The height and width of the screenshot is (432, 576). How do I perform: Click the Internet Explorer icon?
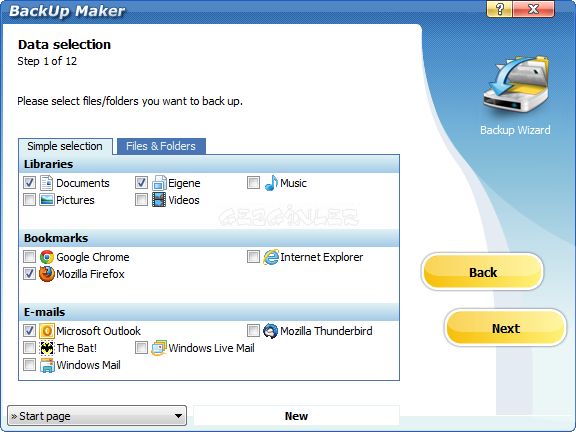coord(271,257)
